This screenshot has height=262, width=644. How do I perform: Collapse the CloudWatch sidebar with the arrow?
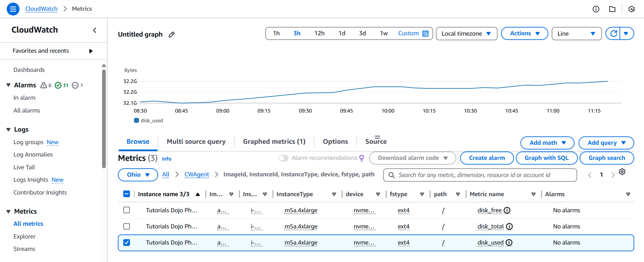pyautogui.click(x=95, y=30)
